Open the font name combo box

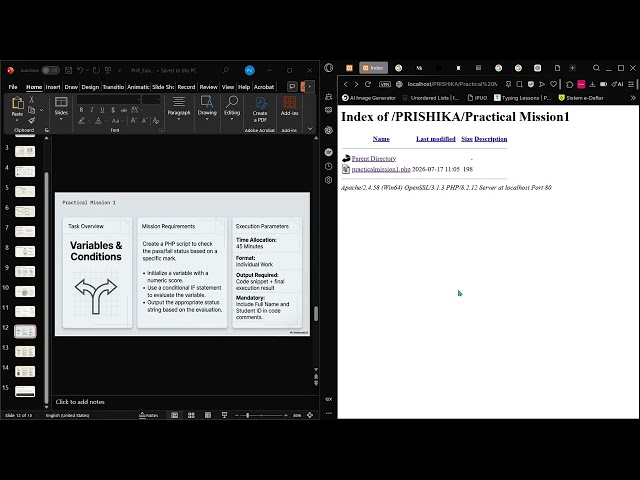(109, 100)
